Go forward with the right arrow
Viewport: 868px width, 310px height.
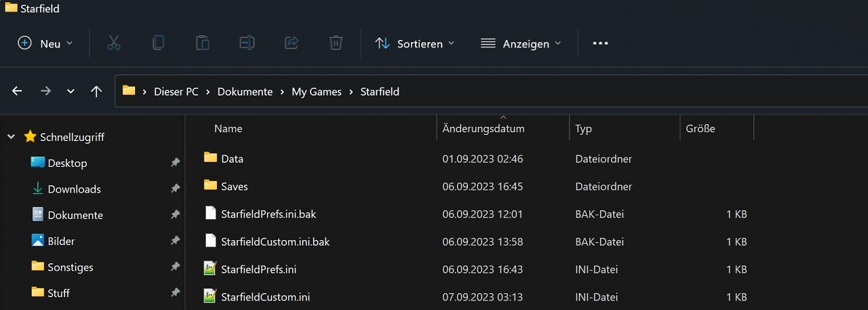45,91
